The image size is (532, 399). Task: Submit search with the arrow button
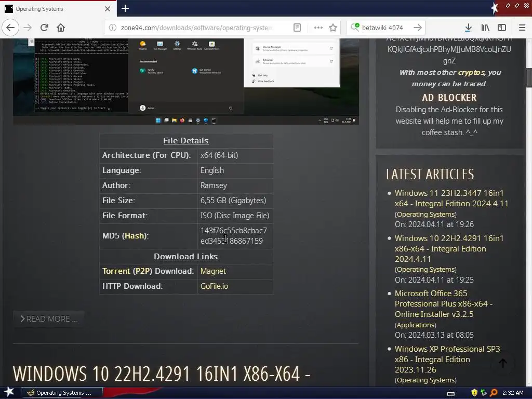(x=418, y=28)
